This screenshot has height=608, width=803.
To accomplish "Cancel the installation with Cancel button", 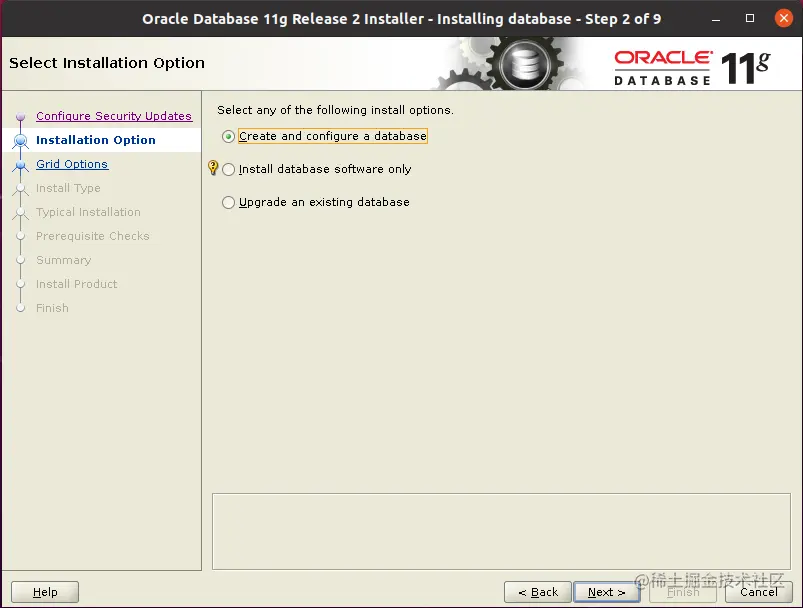I will pos(758,592).
